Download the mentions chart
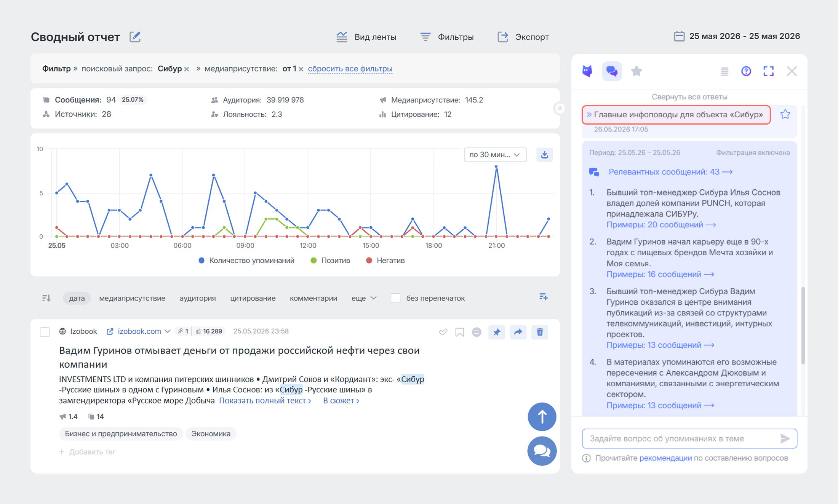The height and width of the screenshot is (504, 838). click(544, 155)
